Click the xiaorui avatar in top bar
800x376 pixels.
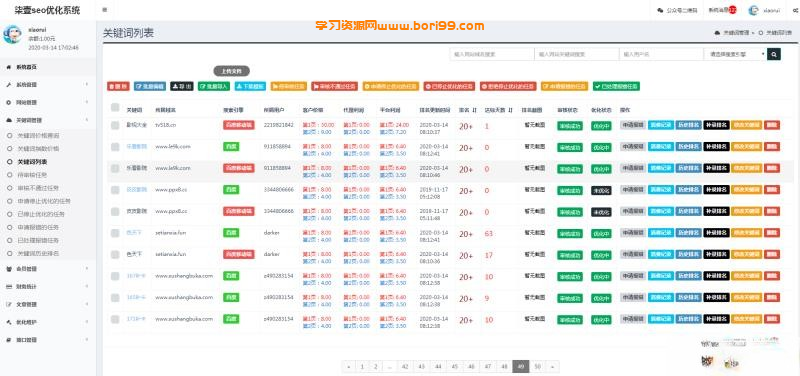tap(754, 10)
